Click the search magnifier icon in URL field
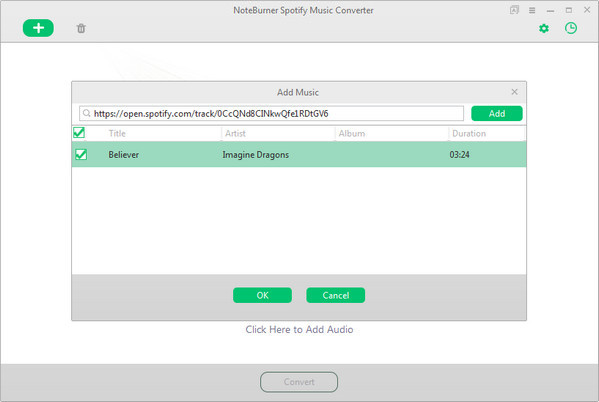The image size is (599, 402). click(x=87, y=113)
